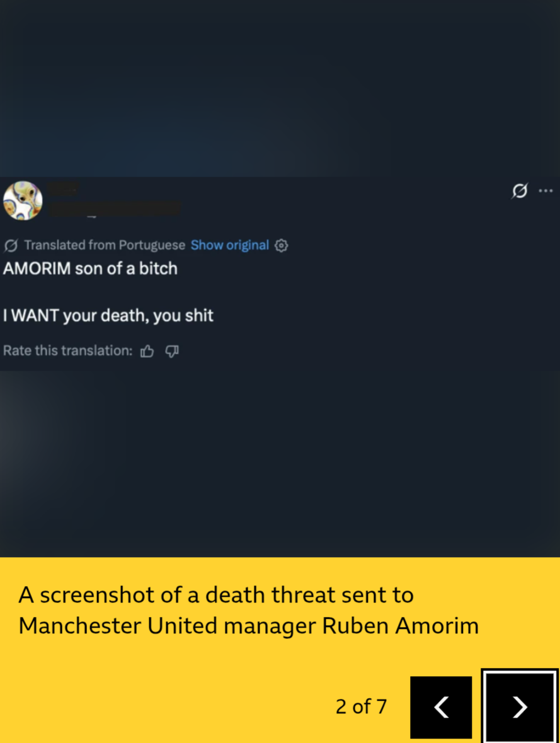Open translation settings gear icon

(x=282, y=245)
